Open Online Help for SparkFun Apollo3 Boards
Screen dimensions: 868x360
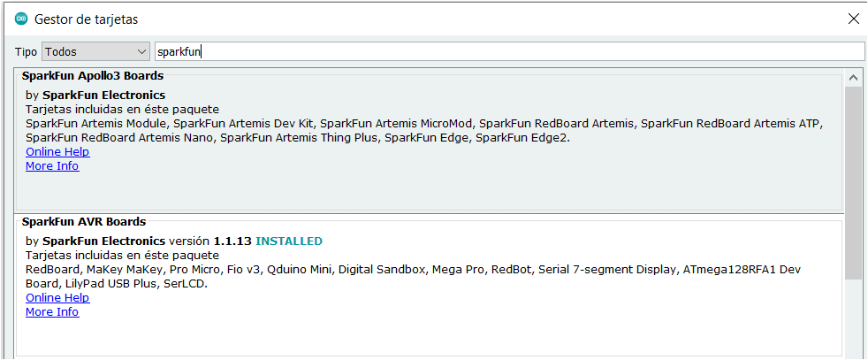(57, 152)
